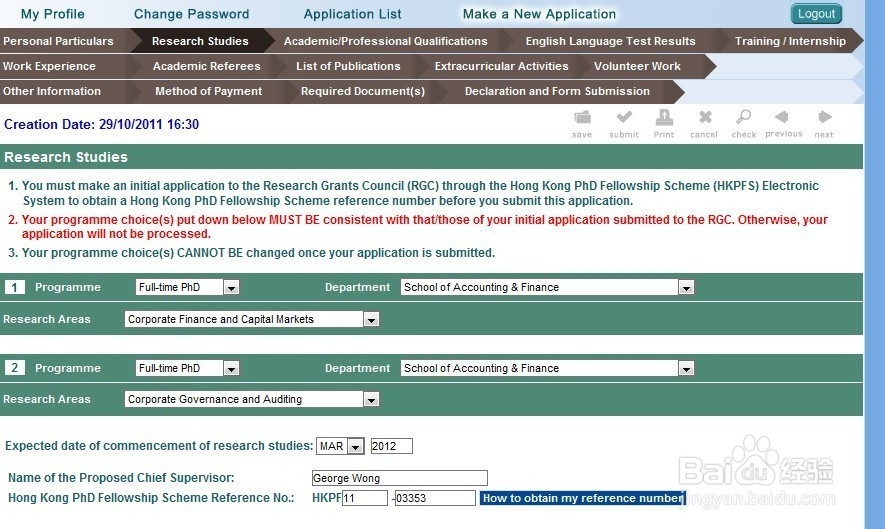Open Change Password menu item
Image resolution: width=885 pixels, height=529 pixels.
(191, 14)
